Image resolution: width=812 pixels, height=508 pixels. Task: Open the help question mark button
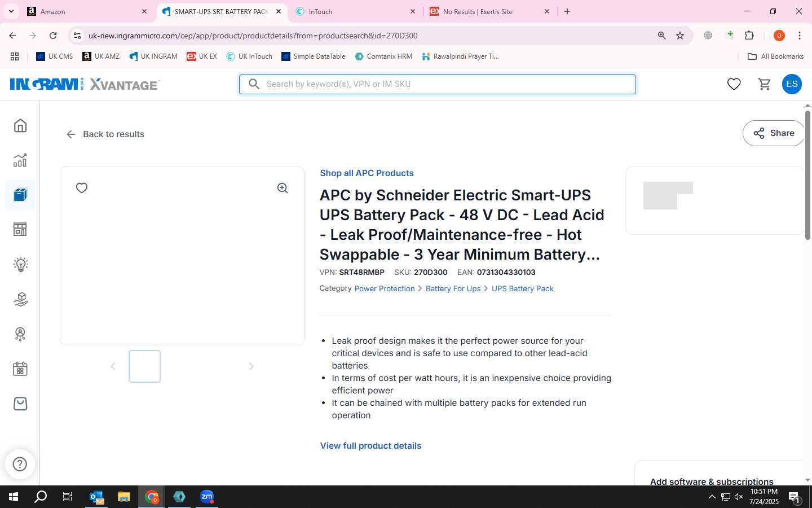20,464
